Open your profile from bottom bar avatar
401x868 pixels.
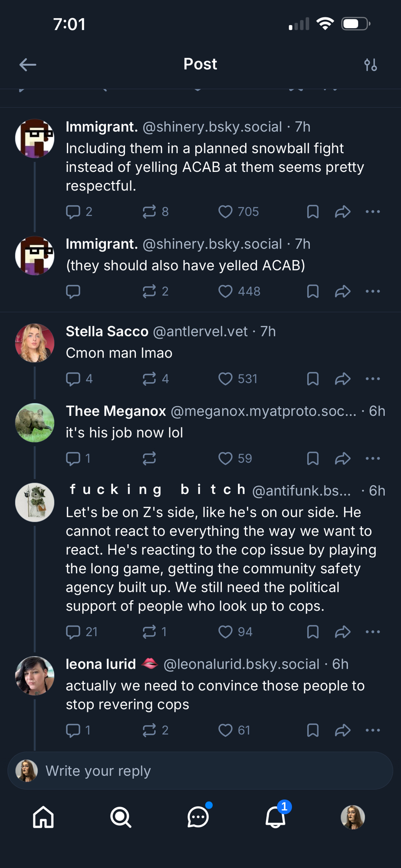(x=352, y=817)
